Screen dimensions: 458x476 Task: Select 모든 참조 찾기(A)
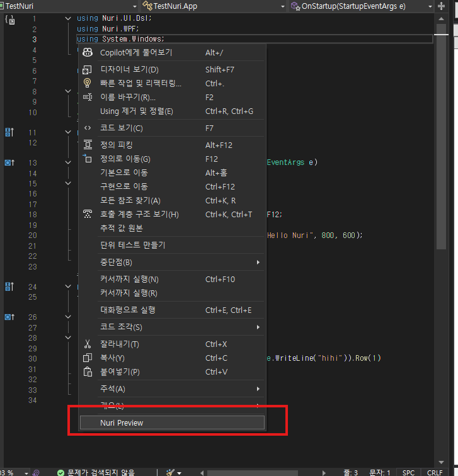[x=172, y=201]
